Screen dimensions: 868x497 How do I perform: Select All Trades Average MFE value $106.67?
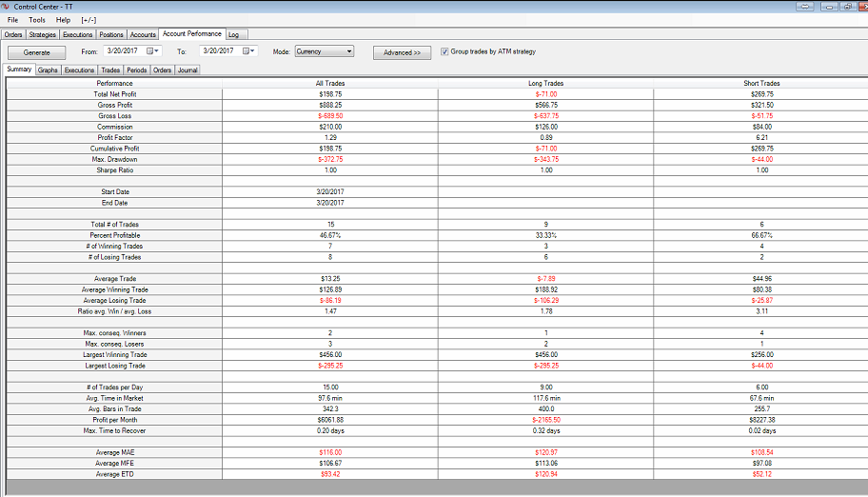click(330, 464)
